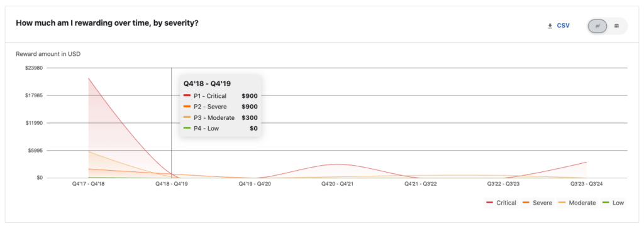Click the chart title about rewarding by severity
Image resolution: width=644 pixels, height=231 pixels.
tap(107, 23)
